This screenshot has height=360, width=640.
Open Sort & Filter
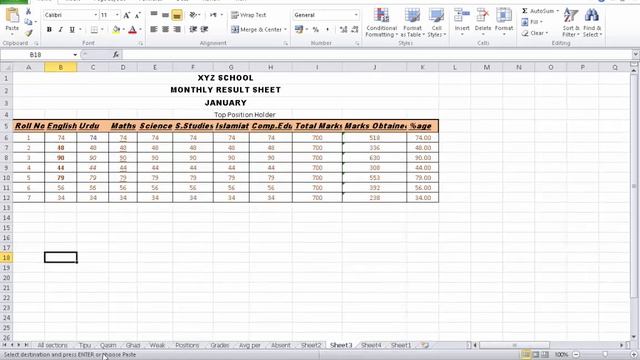coord(571,23)
